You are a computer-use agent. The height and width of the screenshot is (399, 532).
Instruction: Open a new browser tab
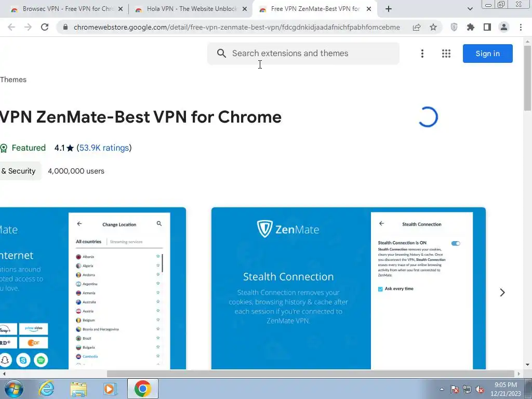pos(389,9)
